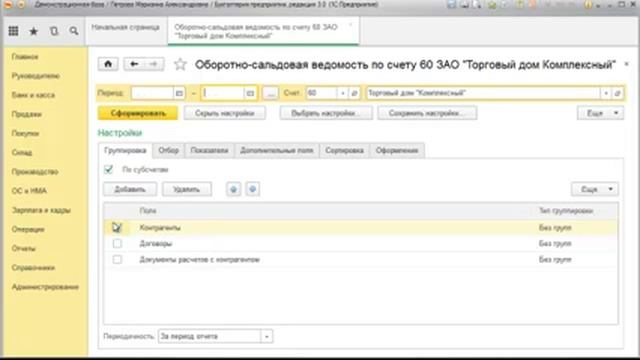640x360 pixels.
Task: Close the Оборотно-сальдовая ведомость tab
Action: point(350,25)
